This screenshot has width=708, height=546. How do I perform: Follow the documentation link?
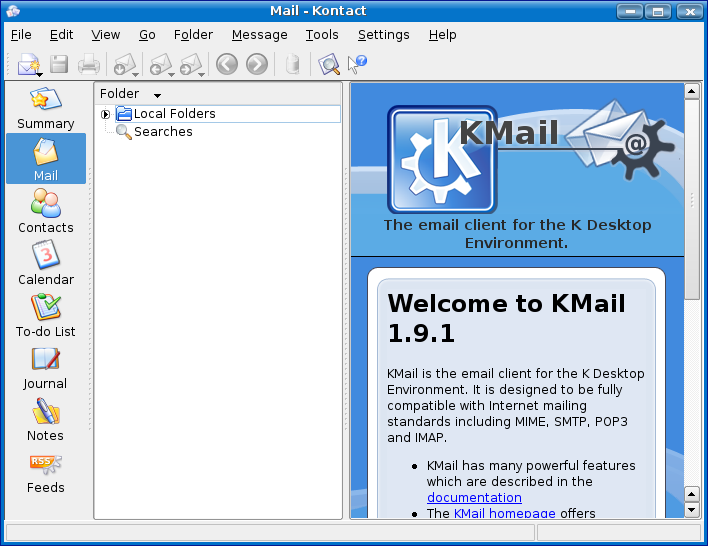[474, 497]
